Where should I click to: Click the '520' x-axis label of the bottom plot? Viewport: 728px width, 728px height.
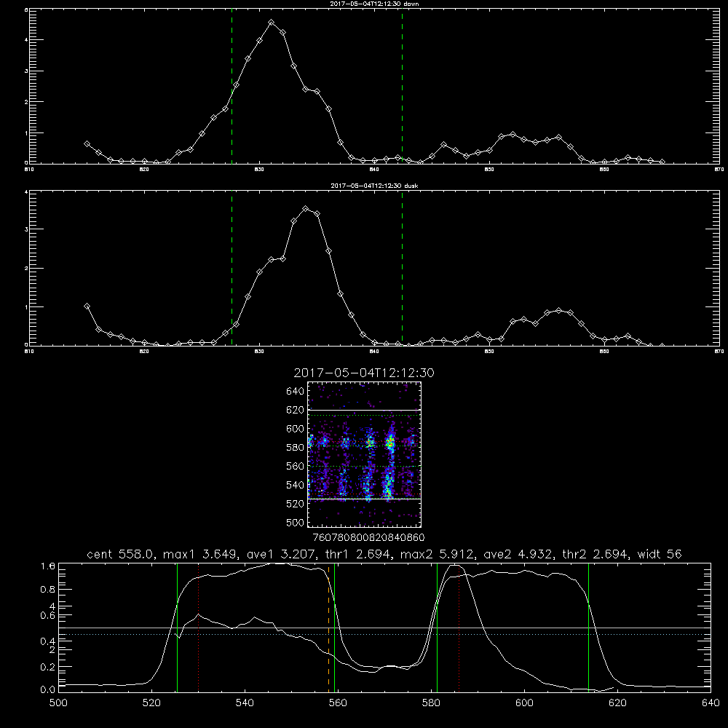click(151, 703)
